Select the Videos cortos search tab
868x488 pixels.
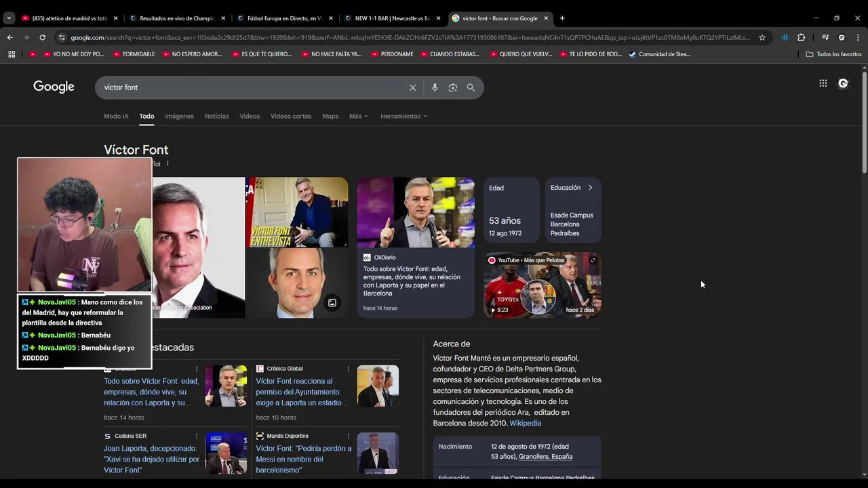click(291, 116)
